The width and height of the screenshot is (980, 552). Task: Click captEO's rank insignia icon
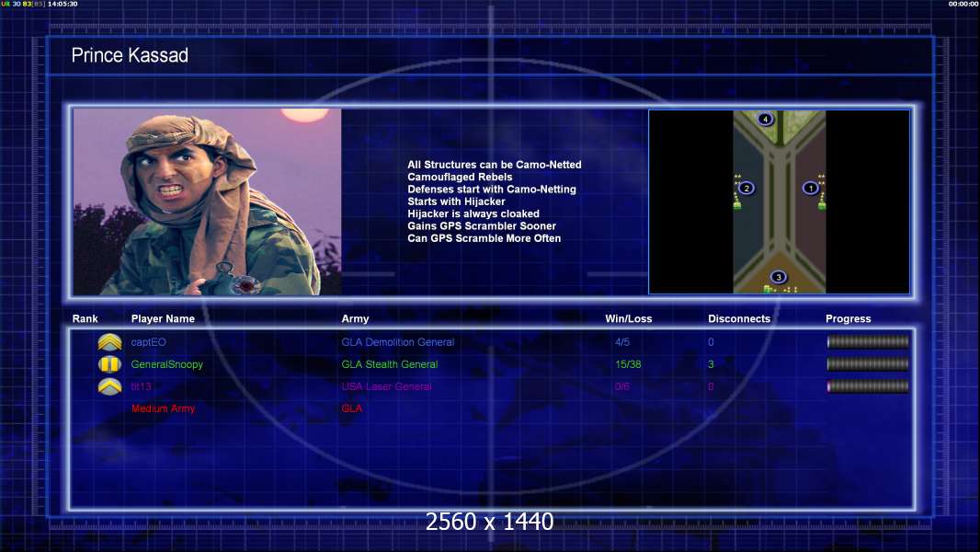click(110, 342)
